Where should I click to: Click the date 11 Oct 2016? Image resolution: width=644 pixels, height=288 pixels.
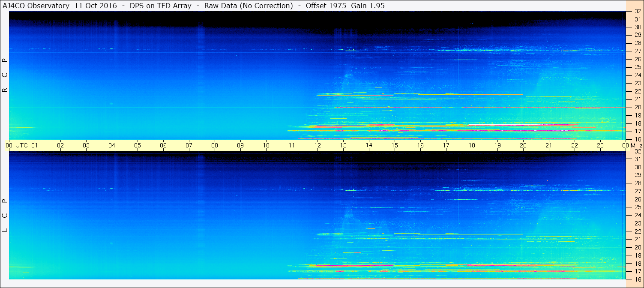coord(95,6)
